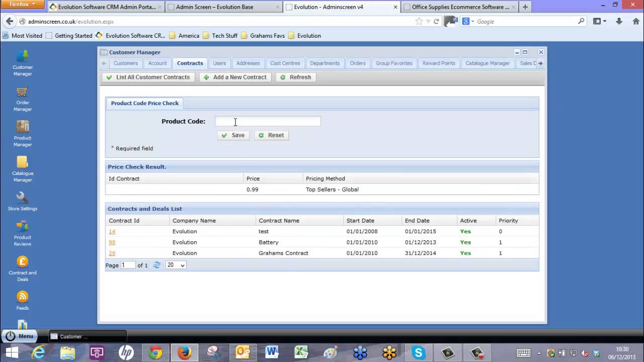644x362 pixels.
Task: Open Orders tab
Action: coord(358,63)
